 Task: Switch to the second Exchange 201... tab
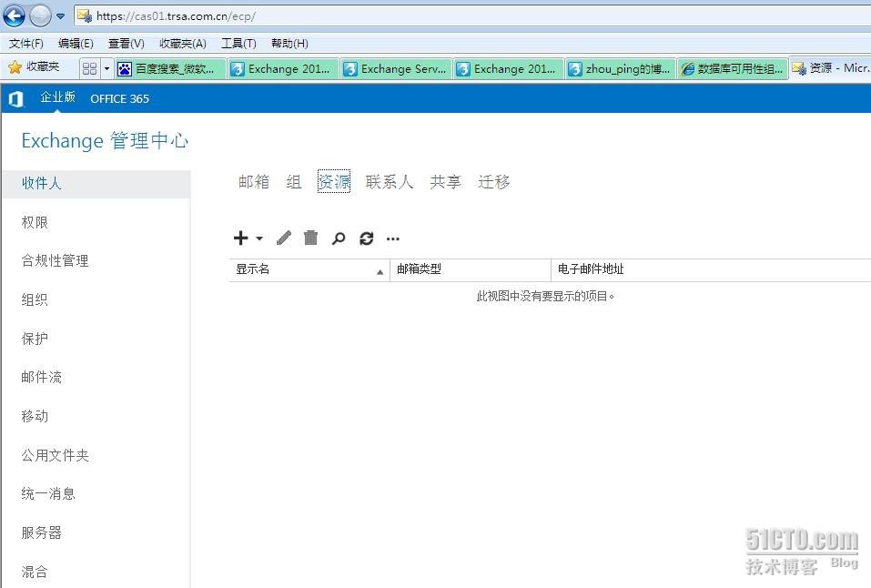509,69
